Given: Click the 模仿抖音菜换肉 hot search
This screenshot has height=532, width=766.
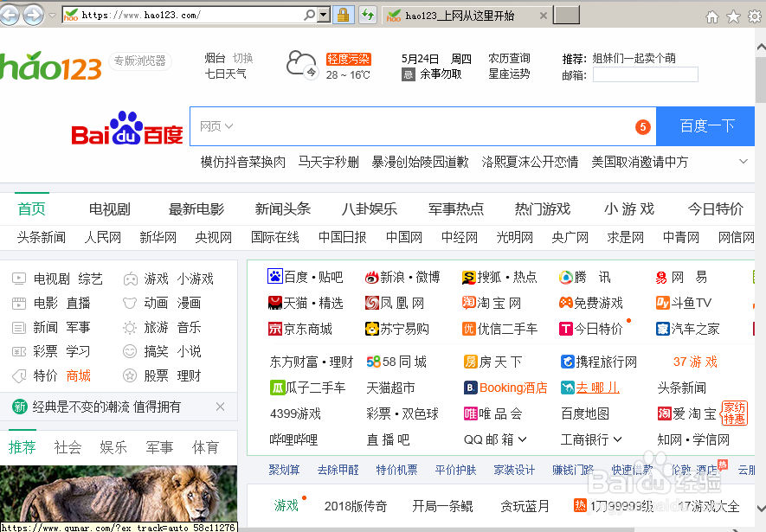Looking at the screenshot, I should coord(243,162).
